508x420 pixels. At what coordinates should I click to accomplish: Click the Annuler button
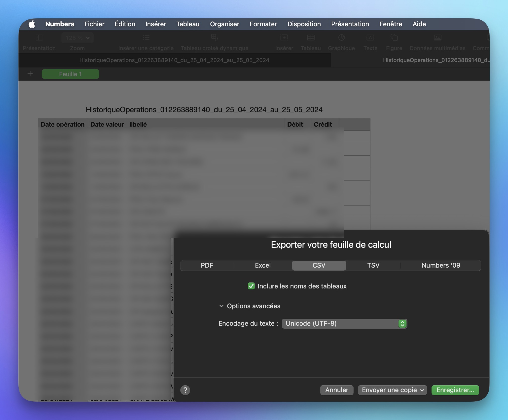pos(337,390)
